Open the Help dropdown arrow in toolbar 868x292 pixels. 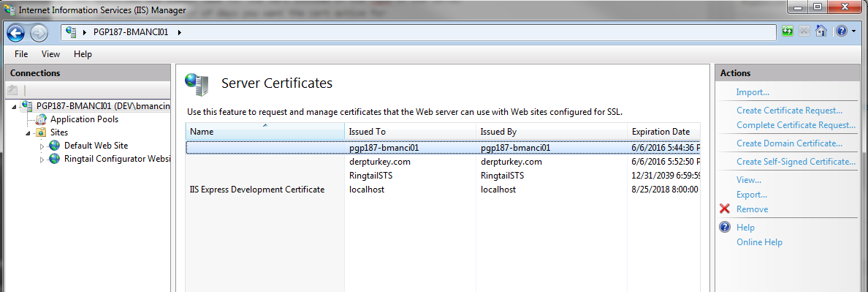point(853,31)
